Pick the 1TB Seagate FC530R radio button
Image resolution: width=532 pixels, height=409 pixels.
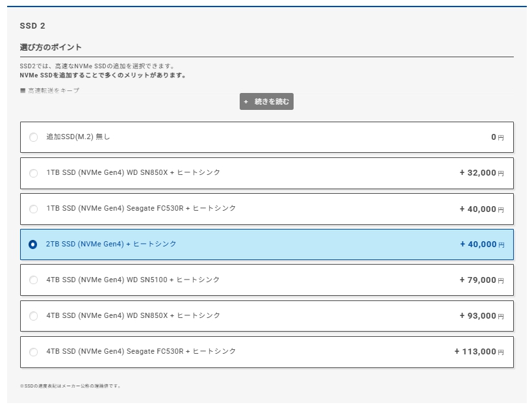(x=34, y=209)
